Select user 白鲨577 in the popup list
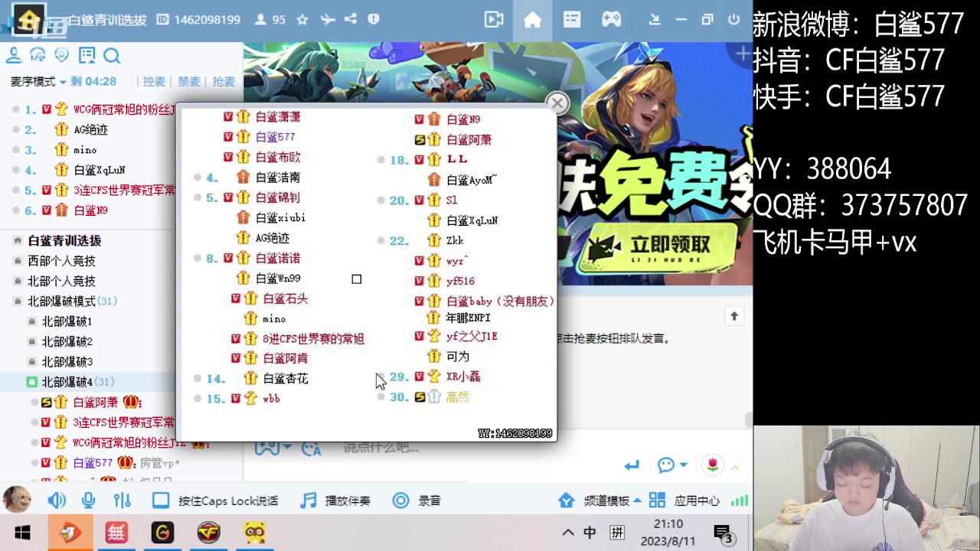The width and height of the screenshot is (980, 551). coord(275,137)
